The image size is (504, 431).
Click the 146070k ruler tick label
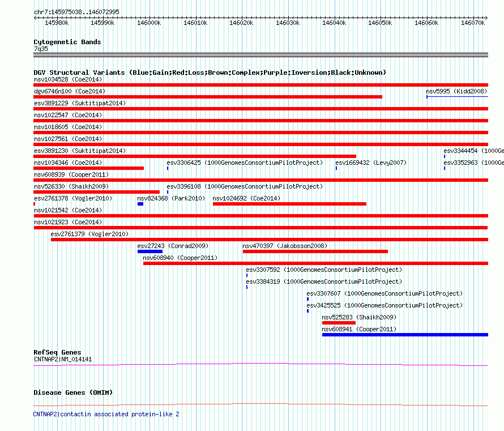472,23
